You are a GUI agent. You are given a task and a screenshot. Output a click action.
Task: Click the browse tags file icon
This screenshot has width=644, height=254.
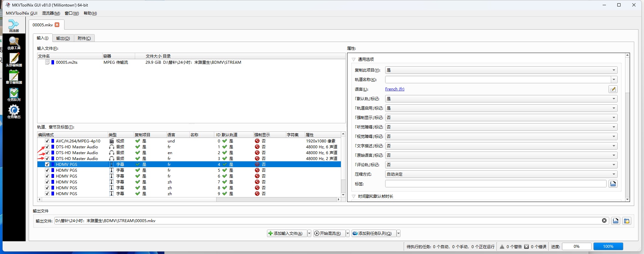pyautogui.click(x=613, y=184)
